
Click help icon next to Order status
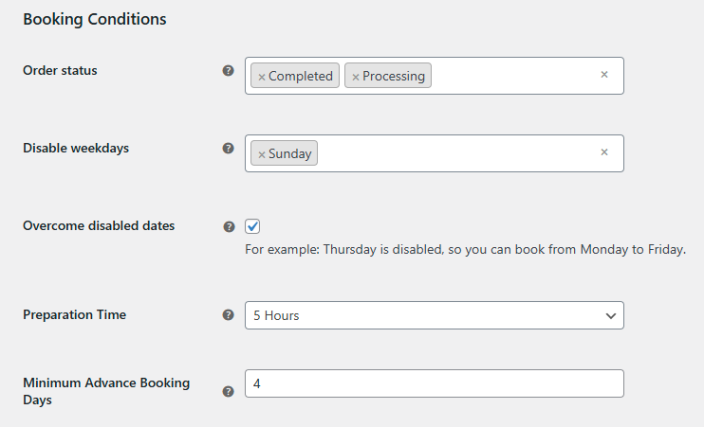(228, 71)
